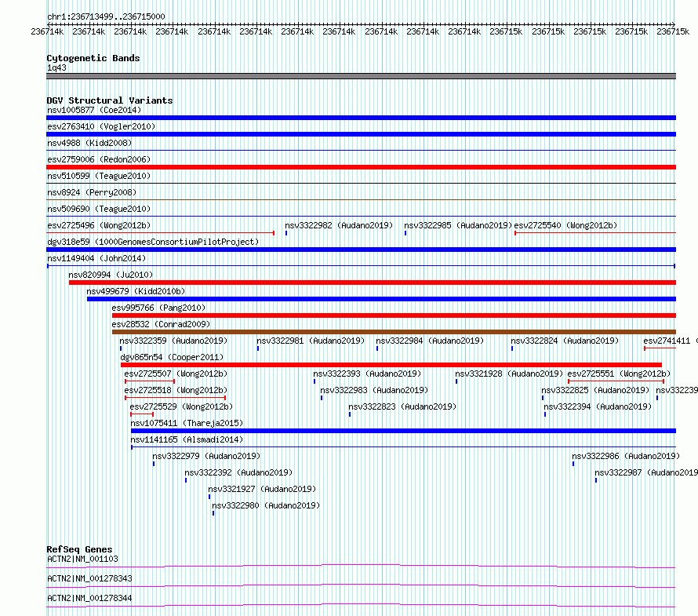Select nsv3322392 (Audano2019) variant label
Screen dimensions: 698x616
pyautogui.click(x=238, y=472)
